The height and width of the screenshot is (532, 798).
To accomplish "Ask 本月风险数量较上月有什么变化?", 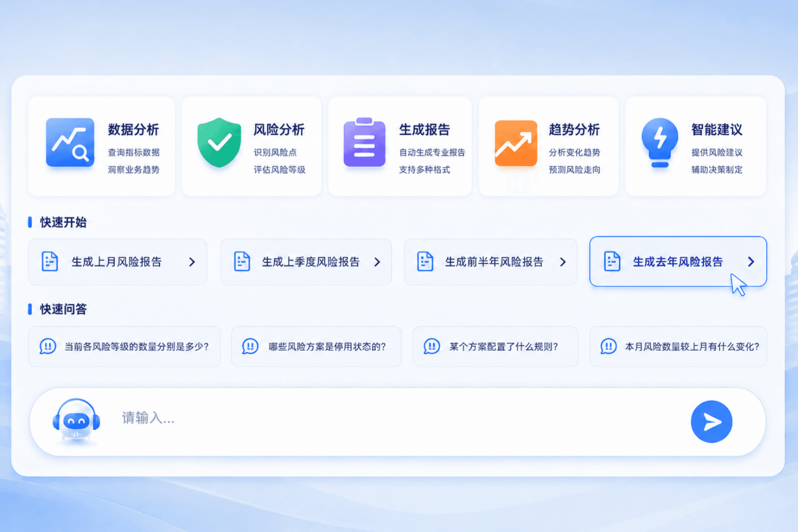I will click(x=679, y=347).
